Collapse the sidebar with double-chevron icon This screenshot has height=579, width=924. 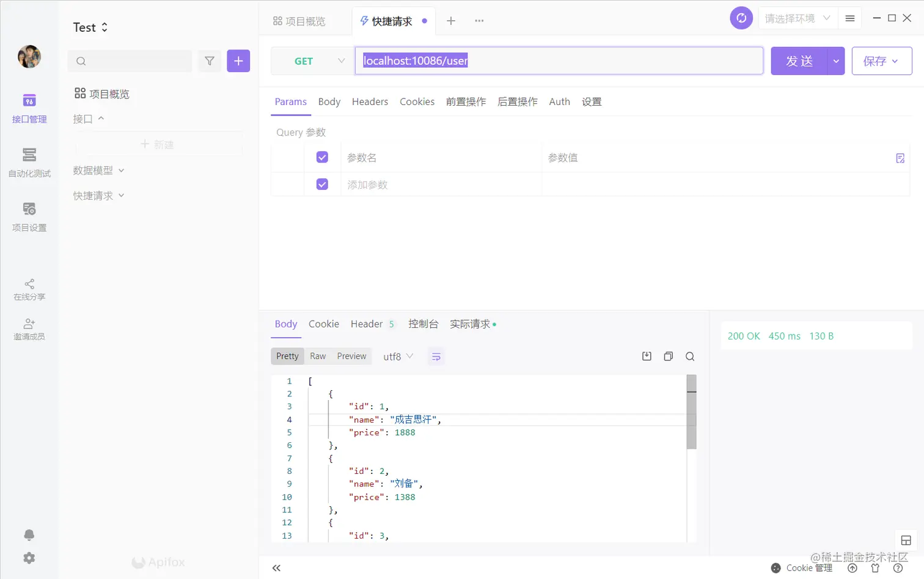click(x=276, y=568)
